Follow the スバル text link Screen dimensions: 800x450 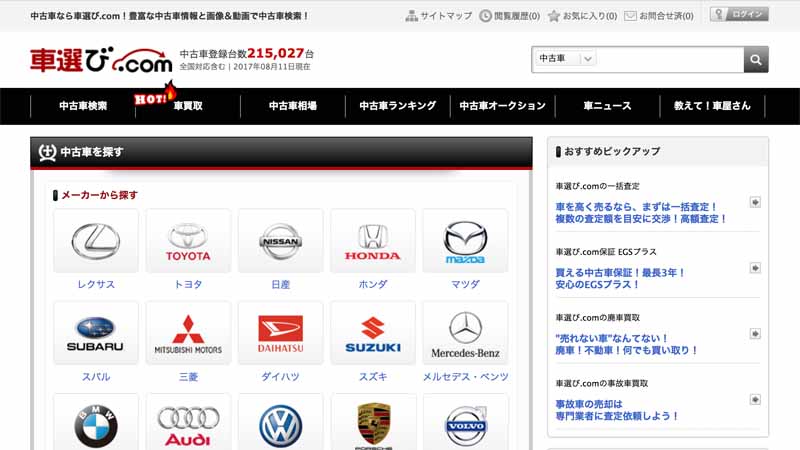(96, 377)
